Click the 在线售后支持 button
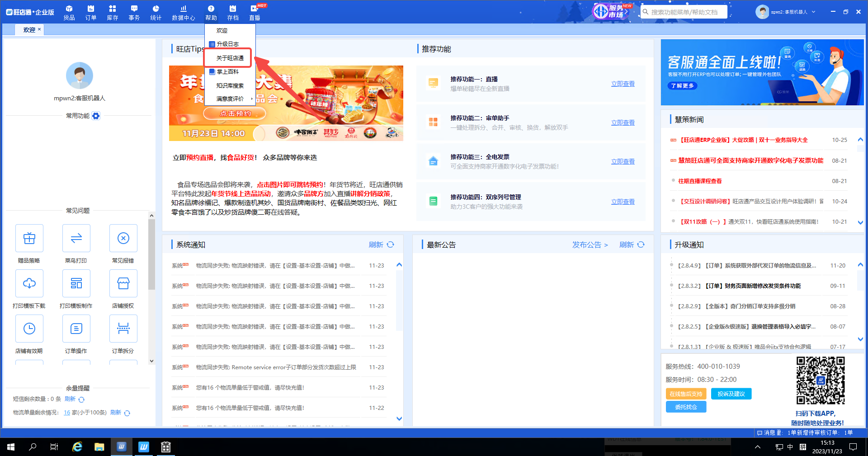Viewport: 868px width, 456px height. 686,394
